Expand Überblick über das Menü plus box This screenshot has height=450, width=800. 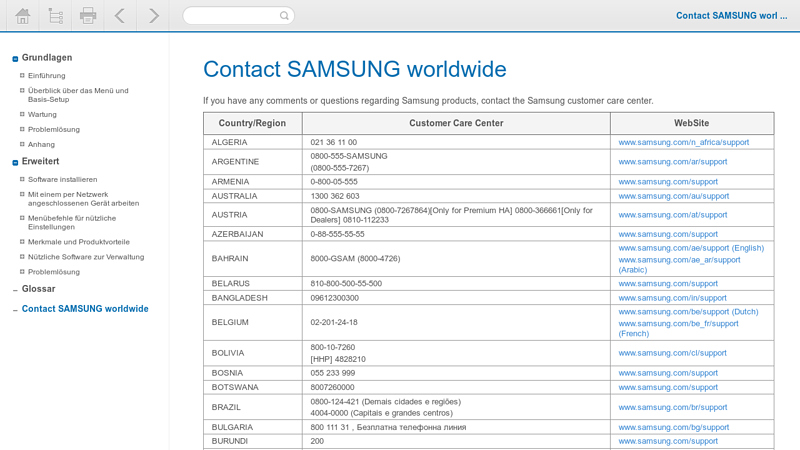pyautogui.click(x=22, y=90)
